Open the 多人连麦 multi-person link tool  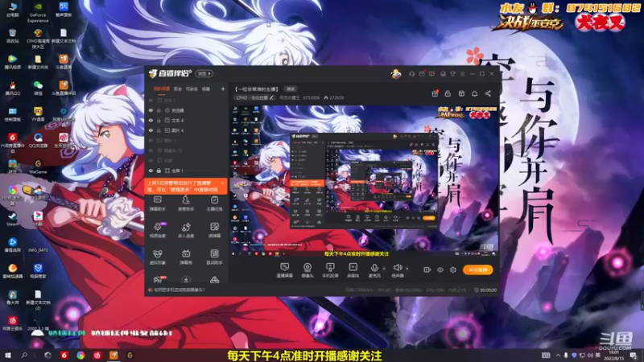coord(186,230)
